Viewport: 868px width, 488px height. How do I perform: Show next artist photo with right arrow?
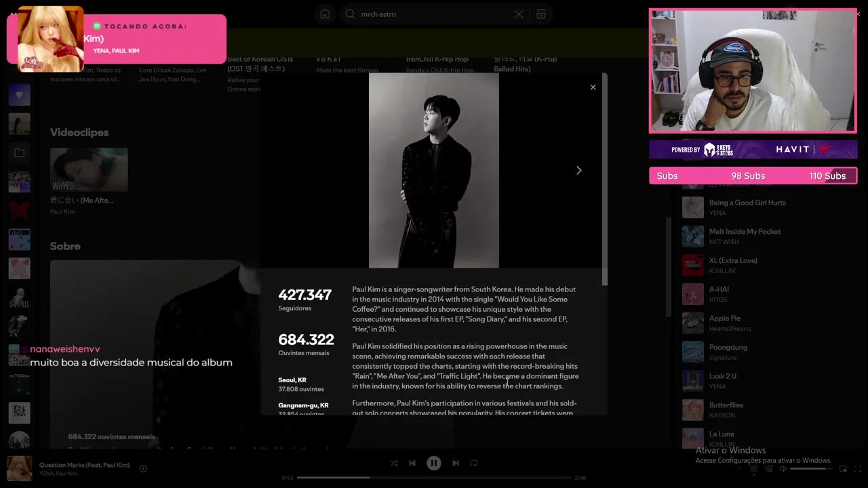tap(578, 170)
